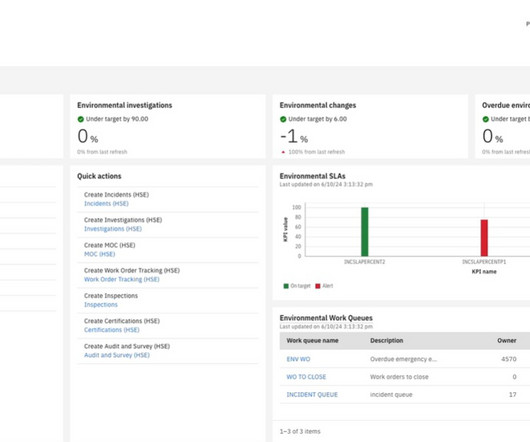Click the 'Create Work Order Tracking (HSE)' text

pos(132,270)
